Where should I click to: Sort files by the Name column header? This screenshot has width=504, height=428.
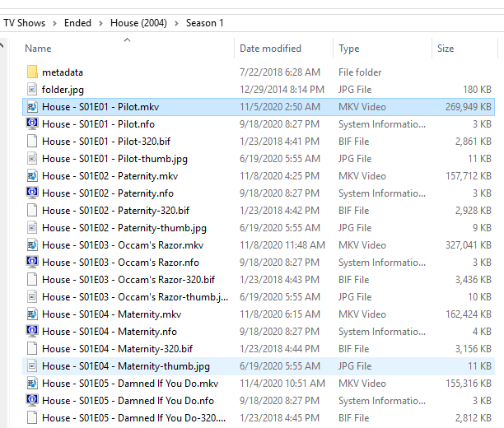pos(39,49)
